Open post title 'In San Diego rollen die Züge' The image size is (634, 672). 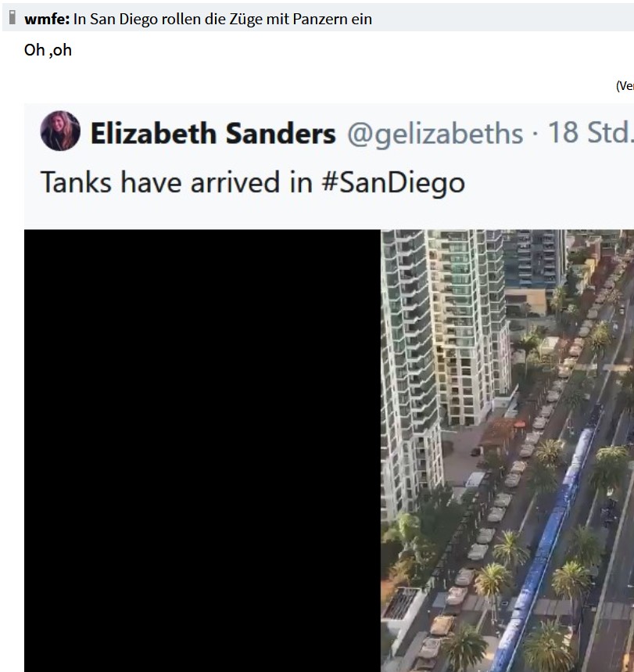click(222, 19)
